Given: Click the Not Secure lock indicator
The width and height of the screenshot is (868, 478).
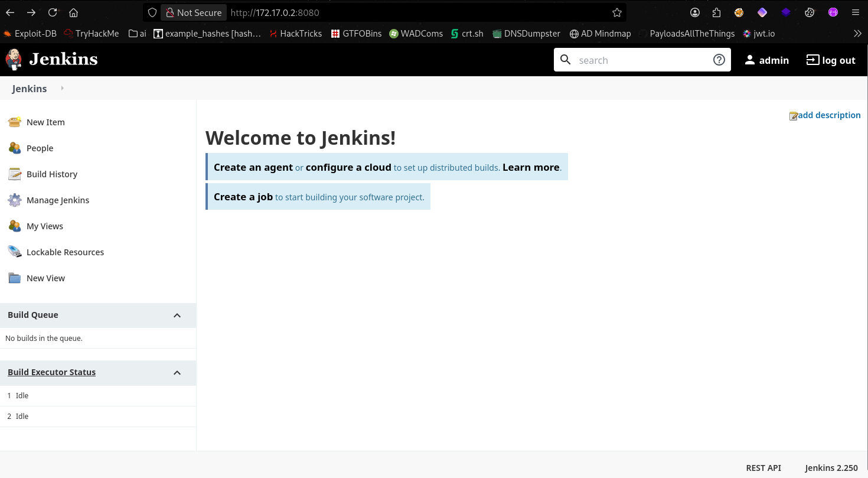Looking at the screenshot, I should click(x=194, y=12).
